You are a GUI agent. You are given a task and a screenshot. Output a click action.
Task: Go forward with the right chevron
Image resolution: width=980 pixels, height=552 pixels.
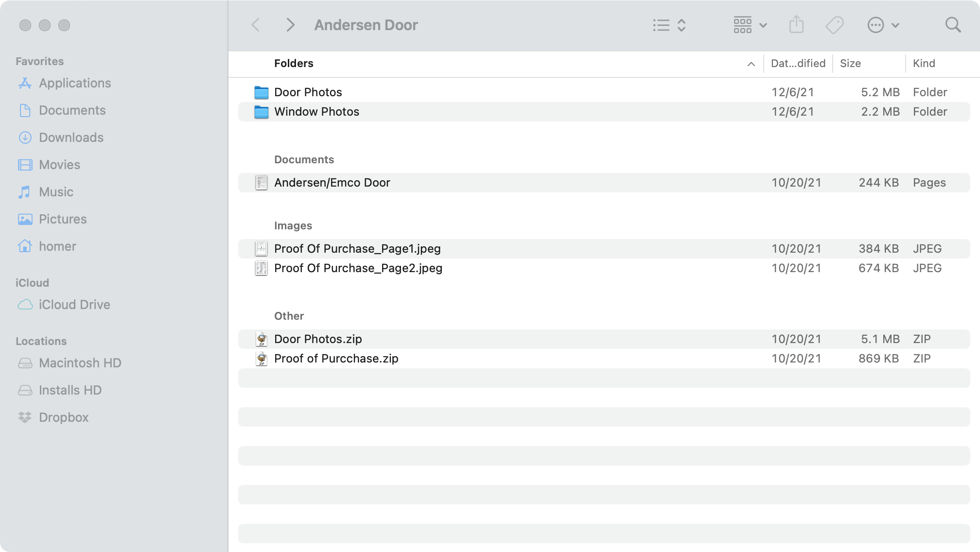pos(290,25)
